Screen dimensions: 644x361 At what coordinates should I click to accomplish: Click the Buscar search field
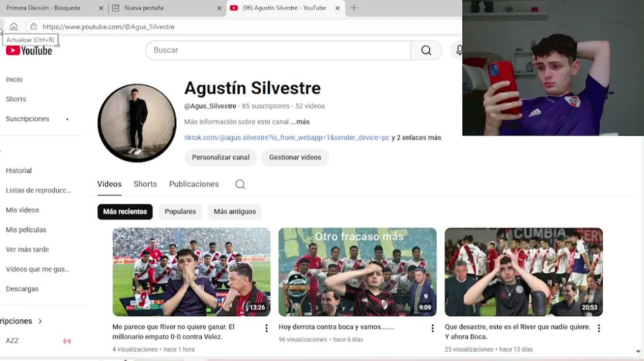pyautogui.click(x=278, y=50)
